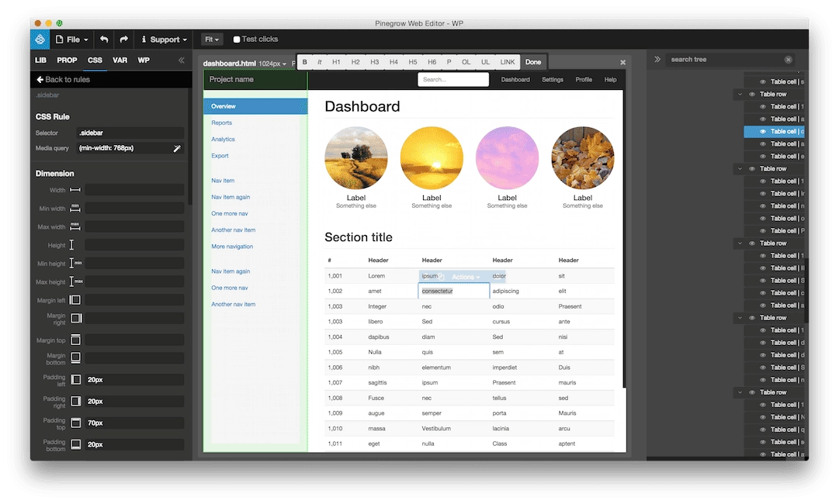Click the Width dimension icon

click(75, 190)
